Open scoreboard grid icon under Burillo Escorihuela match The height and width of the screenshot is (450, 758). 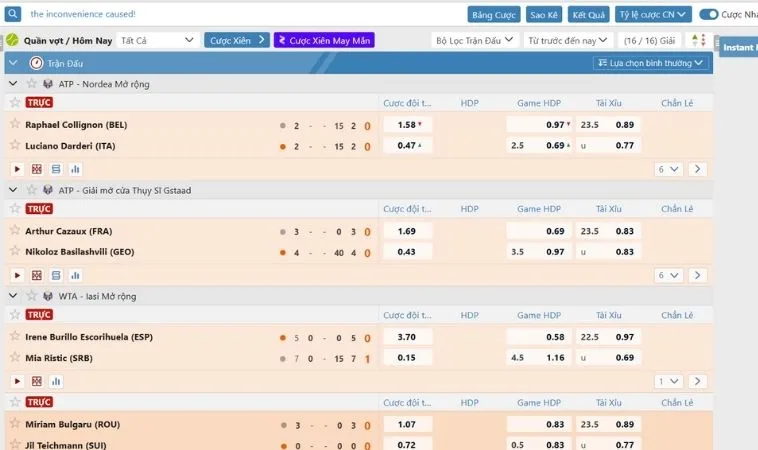pyautogui.click(x=36, y=381)
